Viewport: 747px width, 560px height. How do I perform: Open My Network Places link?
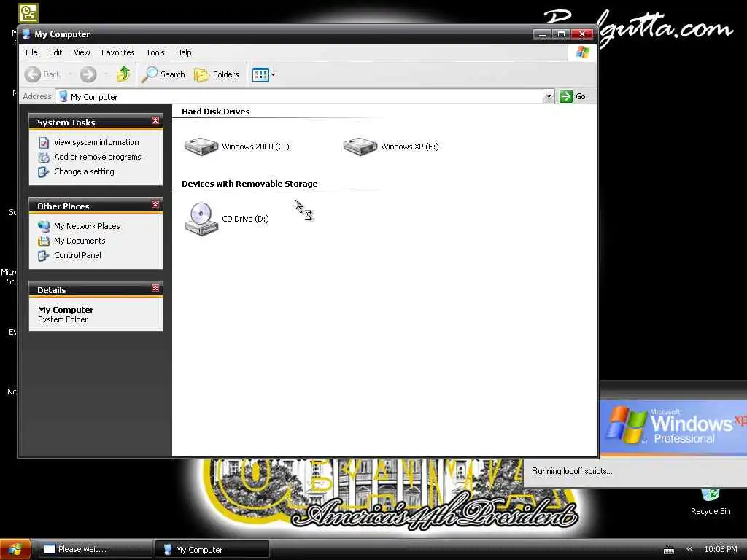point(87,226)
